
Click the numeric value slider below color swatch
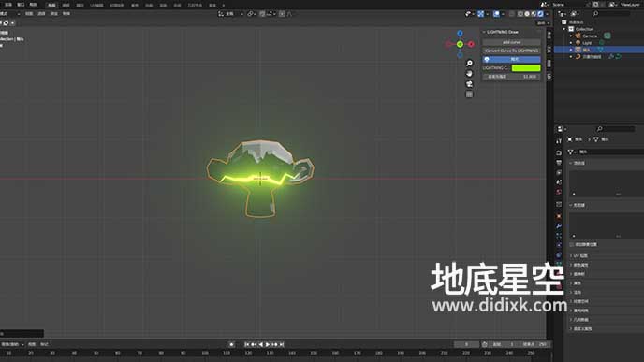pyautogui.click(x=511, y=77)
